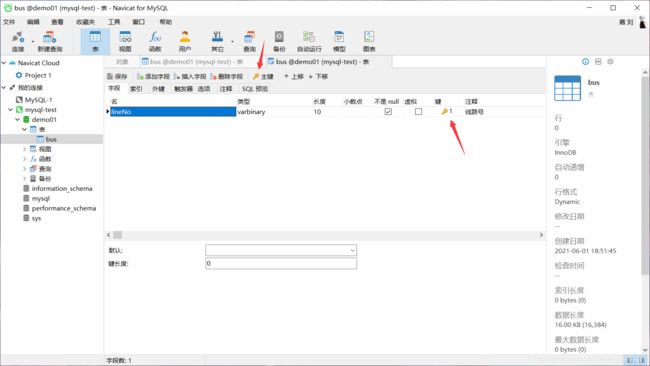Open the 模型 model toolbar icon
This screenshot has height=366, width=650.
(x=339, y=41)
